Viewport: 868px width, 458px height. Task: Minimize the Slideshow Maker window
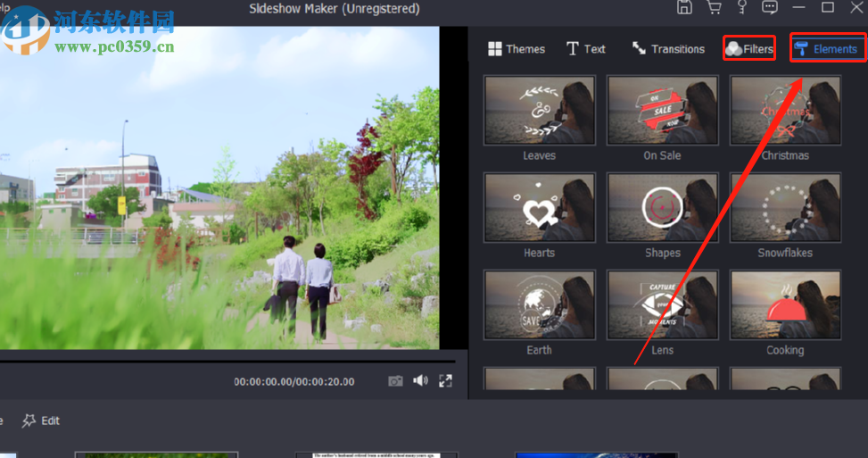[798, 7]
